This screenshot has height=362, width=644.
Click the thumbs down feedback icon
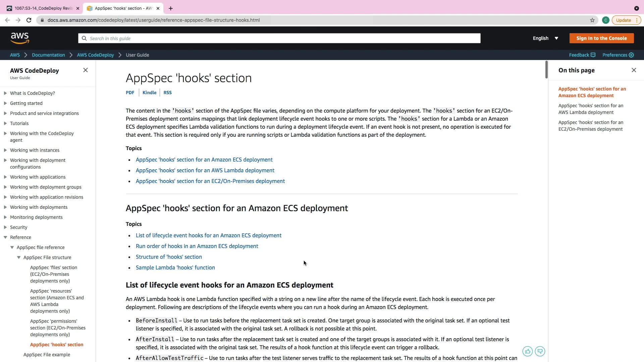(540, 351)
